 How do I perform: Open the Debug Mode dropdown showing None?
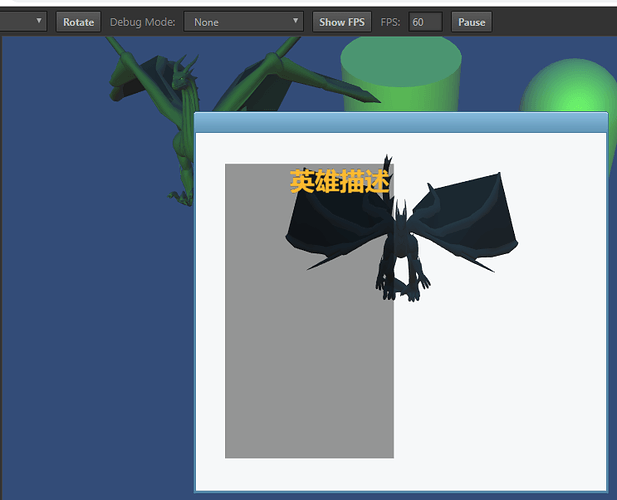(x=244, y=22)
